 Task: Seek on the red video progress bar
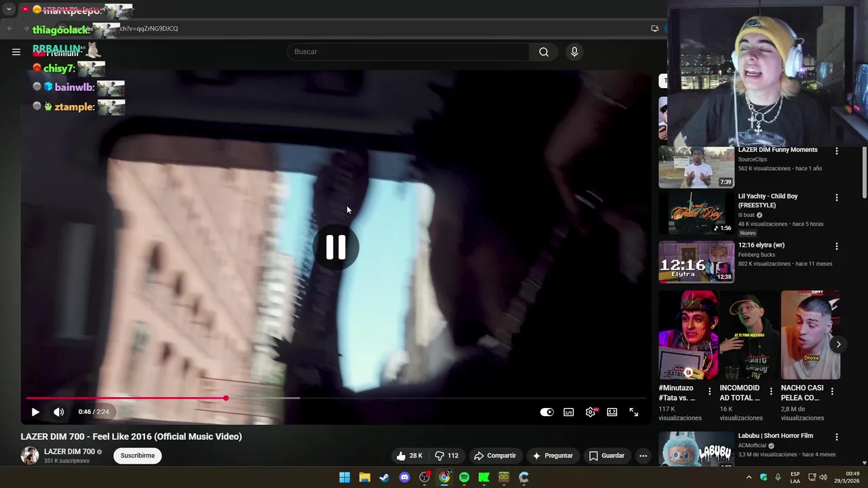pyautogui.click(x=336, y=398)
